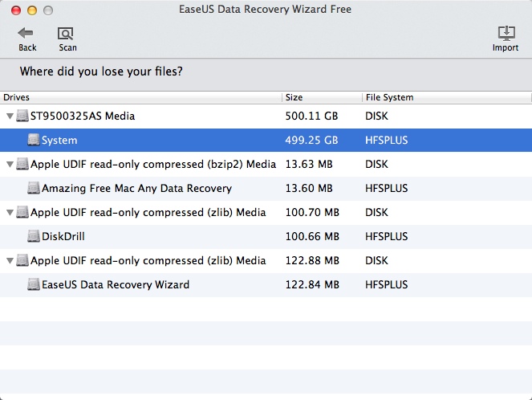This screenshot has height=400, width=532.
Task: Click the EaseUS Data Recovery Wizard volume icon
Action: 34,284
